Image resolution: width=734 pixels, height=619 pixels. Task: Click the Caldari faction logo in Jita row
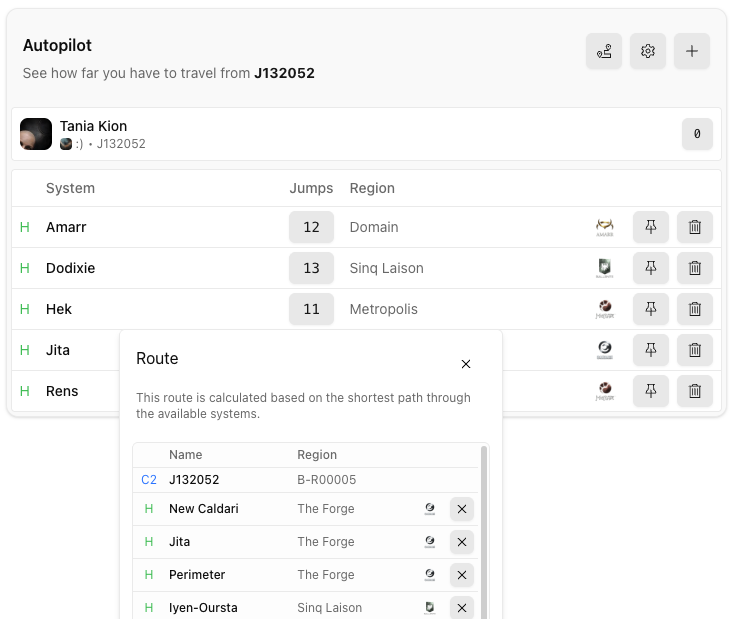coord(605,350)
